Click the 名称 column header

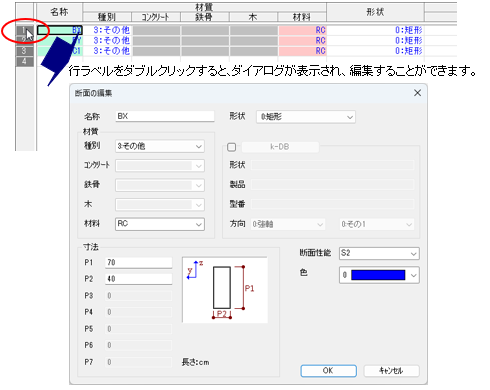pos(59,12)
